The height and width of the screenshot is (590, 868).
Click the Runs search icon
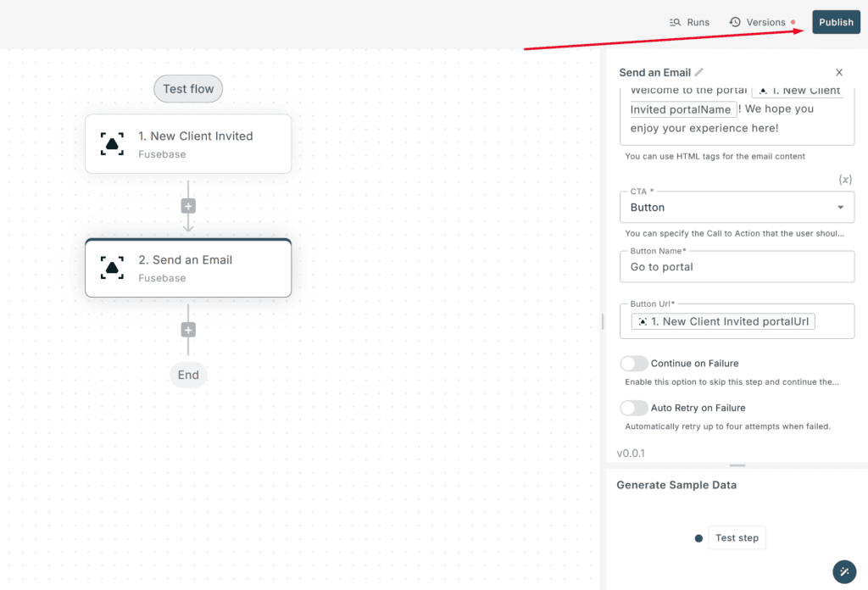click(x=675, y=22)
